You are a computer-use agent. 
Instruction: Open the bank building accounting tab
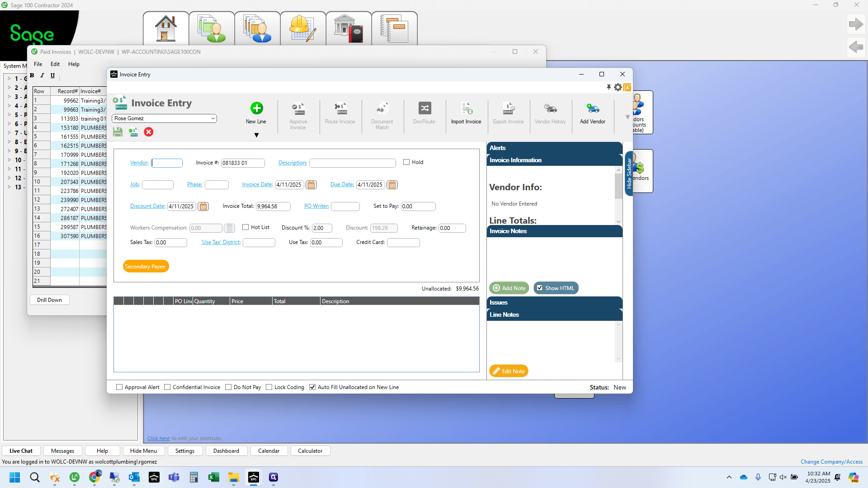pos(349,28)
